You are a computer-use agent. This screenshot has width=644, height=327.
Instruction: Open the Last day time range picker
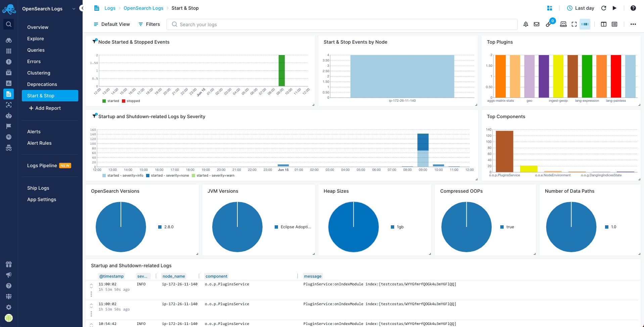[581, 8]
